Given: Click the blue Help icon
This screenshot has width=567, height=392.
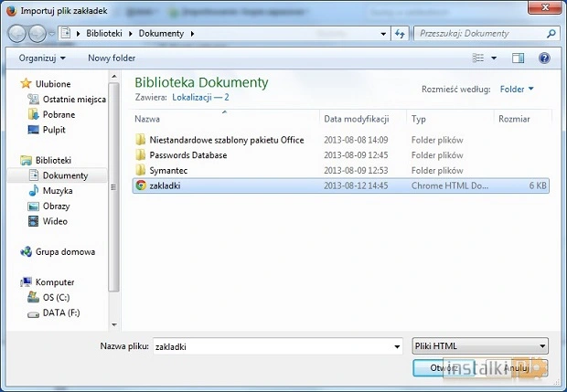Looking at the screenshot, I should [544, 58].
